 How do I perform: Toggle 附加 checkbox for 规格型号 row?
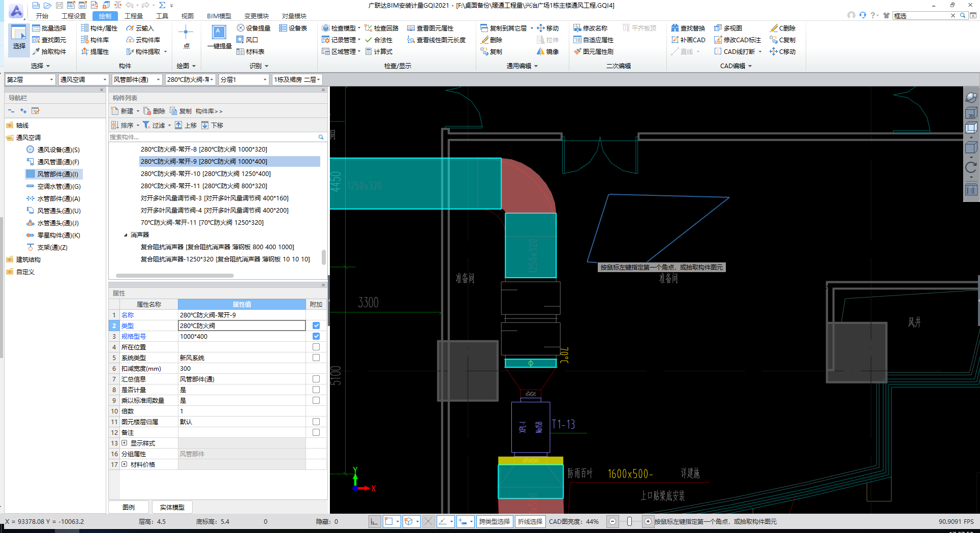316,336
